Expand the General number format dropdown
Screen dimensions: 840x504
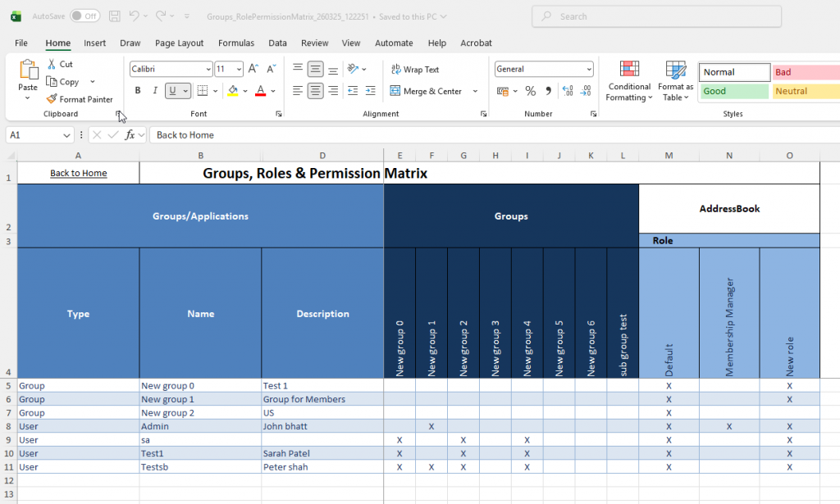pos(588,70)
